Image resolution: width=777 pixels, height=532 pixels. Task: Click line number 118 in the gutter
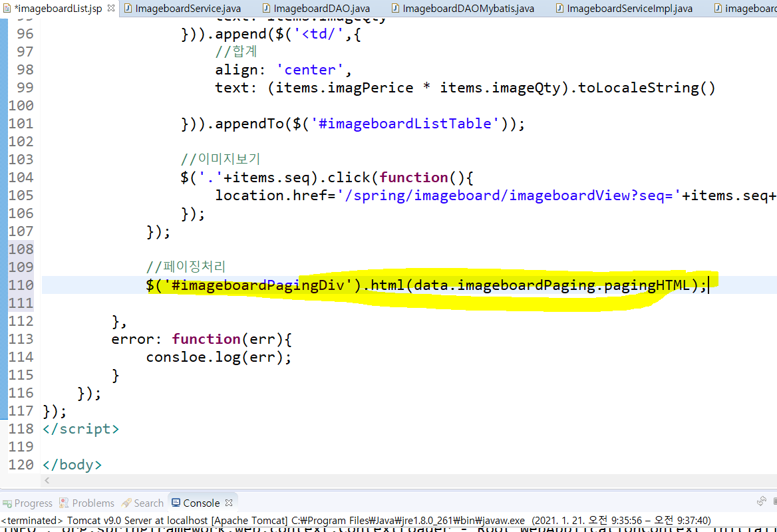click(21, 429)
